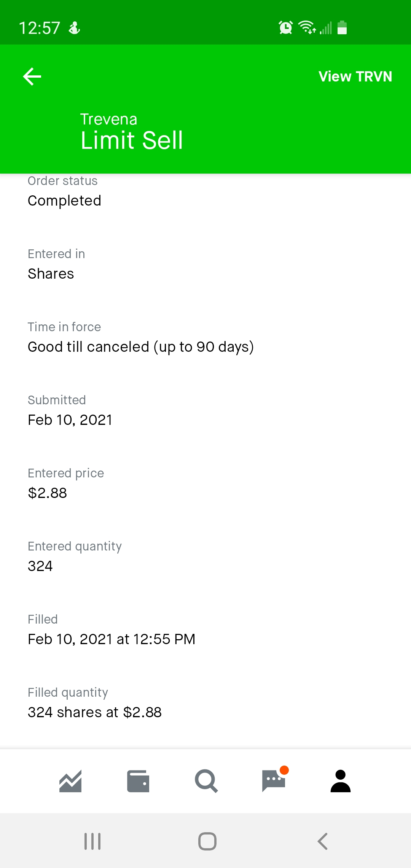This screenshot has height=868, width=411.
Task: Open the investing chart tab
Action: click(70, 781)
